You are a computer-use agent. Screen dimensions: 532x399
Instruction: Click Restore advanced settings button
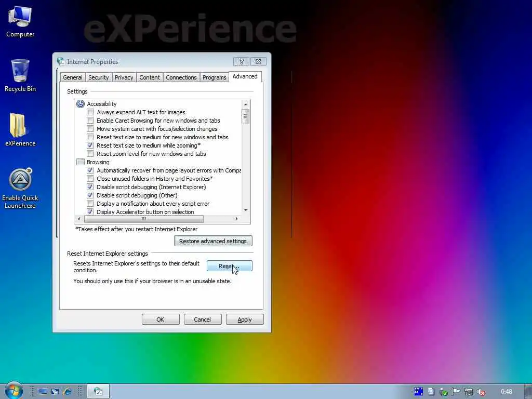click(213, 241)
